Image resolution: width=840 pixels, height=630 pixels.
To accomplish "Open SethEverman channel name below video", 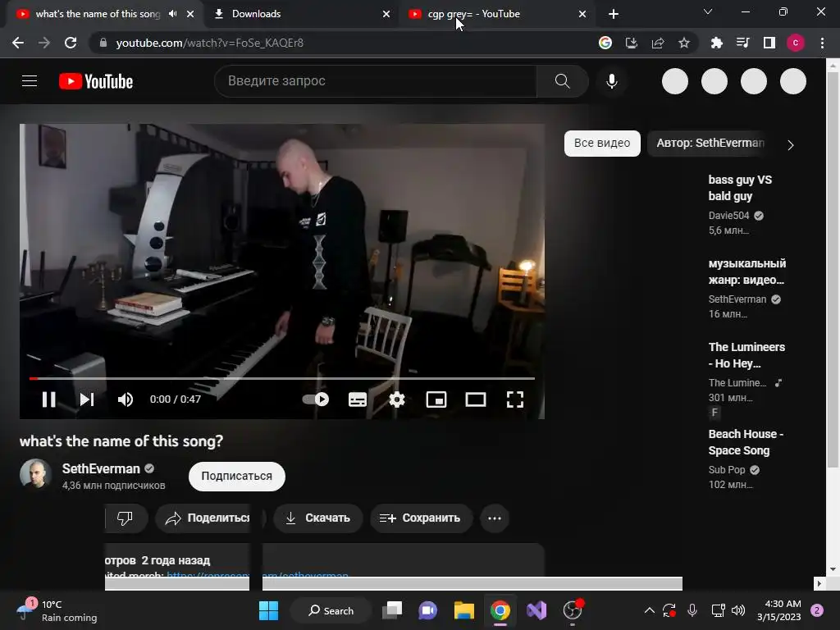I will coord(101,468).
